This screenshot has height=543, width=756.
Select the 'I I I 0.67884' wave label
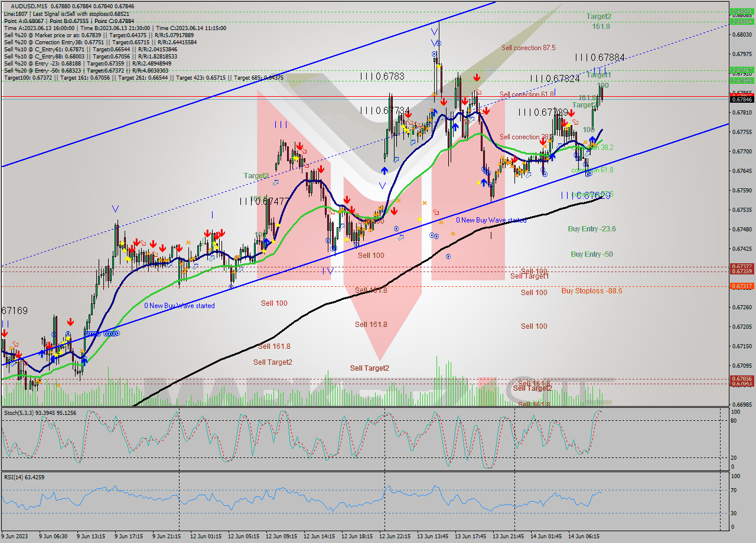tap(599, 58)
